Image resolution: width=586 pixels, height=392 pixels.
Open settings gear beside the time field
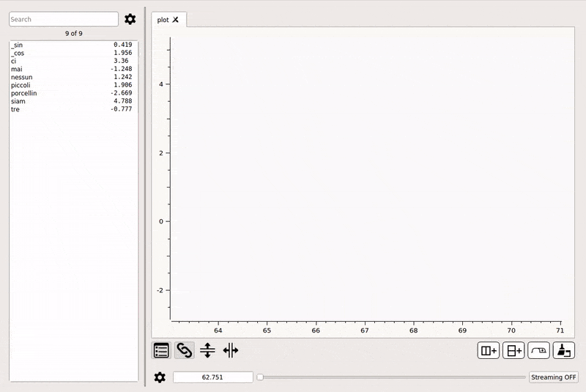click(x=160, y=377)
